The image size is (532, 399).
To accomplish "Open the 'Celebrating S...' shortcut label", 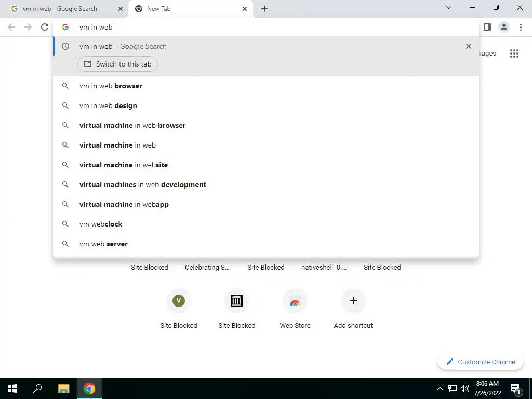I will 207,268.
